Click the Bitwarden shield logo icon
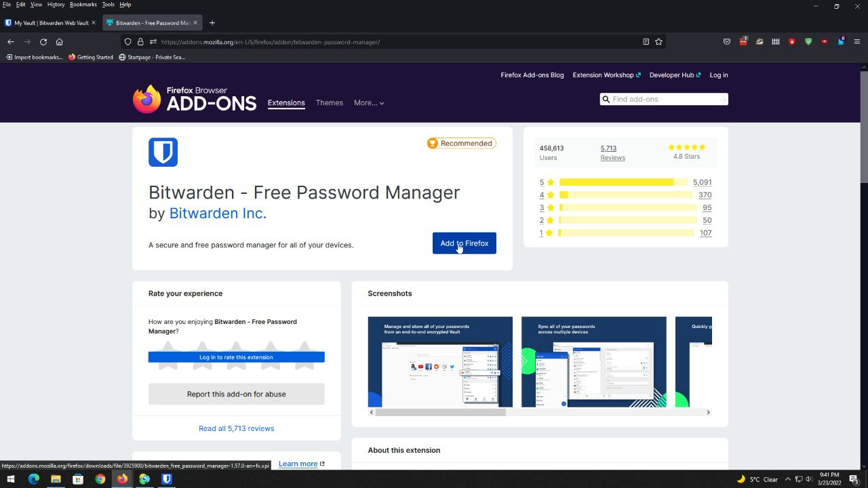Screen dimensions: 868x488 pyautogui.click(x=163, y=152)
